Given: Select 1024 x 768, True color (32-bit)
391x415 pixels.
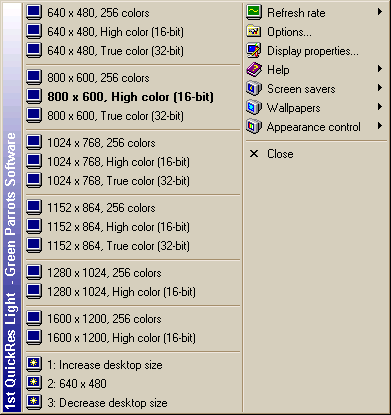Looking at the screenshot, I should click(133, 181).
